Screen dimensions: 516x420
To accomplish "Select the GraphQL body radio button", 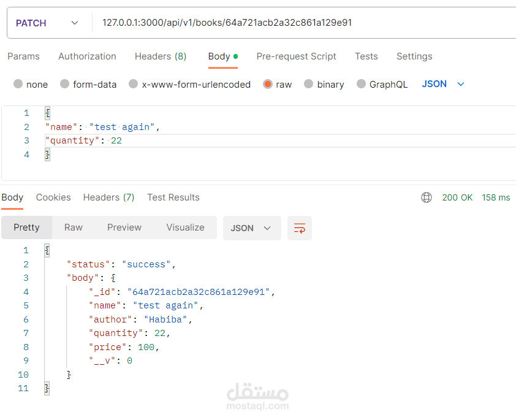I will click(361, 84).
